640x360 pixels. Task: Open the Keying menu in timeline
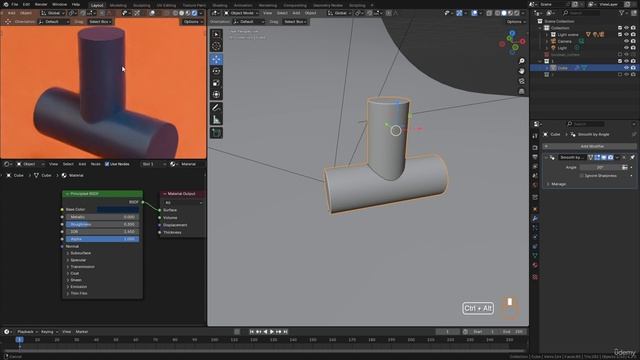tap(49, 332)
